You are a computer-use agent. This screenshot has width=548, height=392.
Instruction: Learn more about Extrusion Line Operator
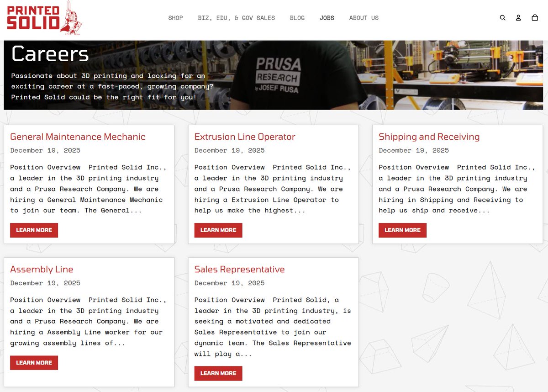point(218,230)
